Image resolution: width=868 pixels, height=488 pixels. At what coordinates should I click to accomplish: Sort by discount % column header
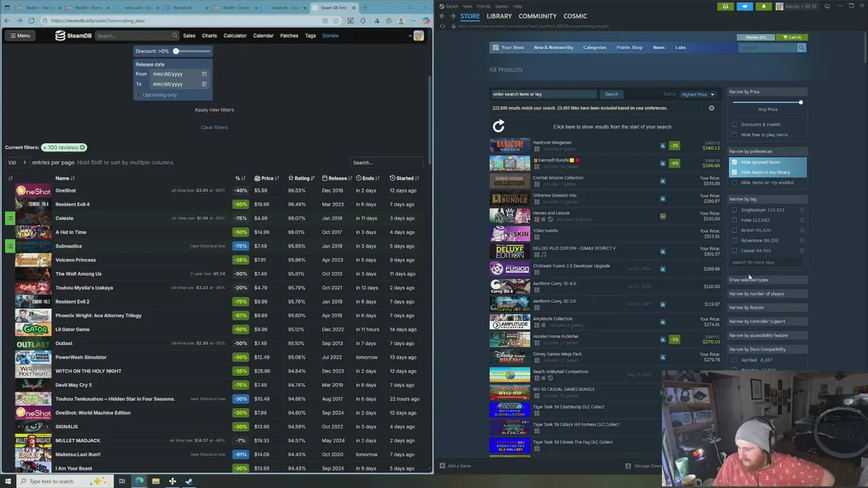[x=240, y=178]
